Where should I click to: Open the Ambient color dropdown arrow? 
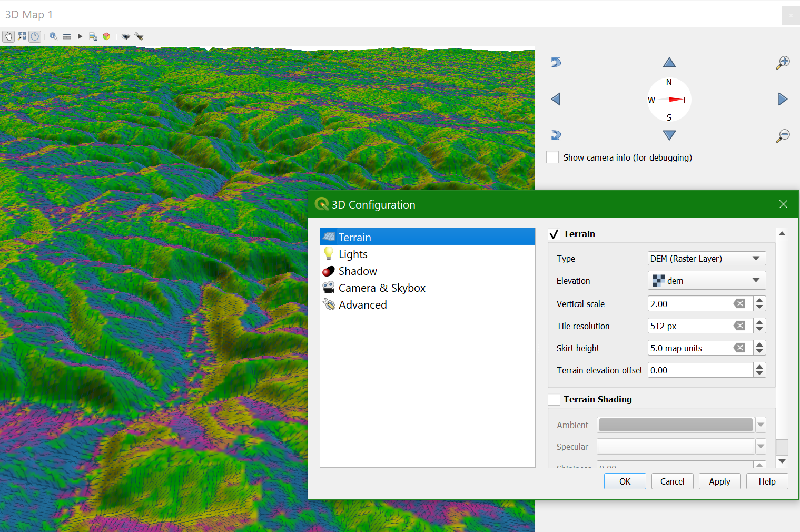pyautogui.click(x=761, y=425)
